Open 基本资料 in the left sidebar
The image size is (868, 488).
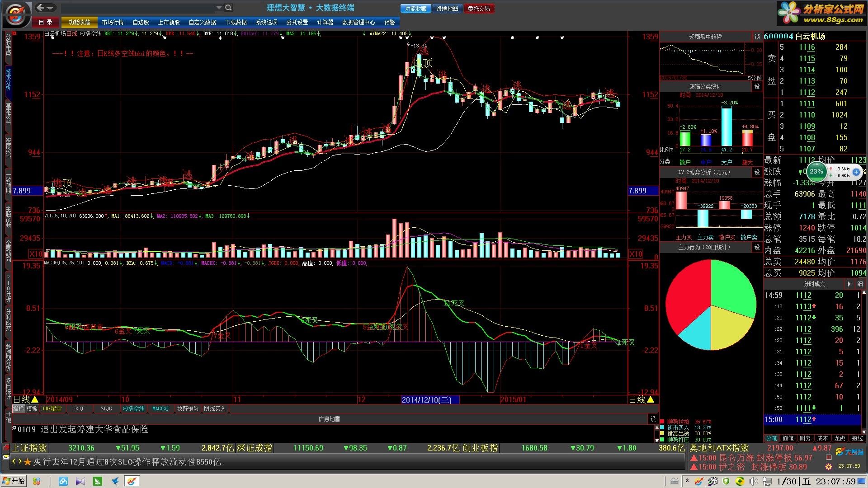[8, 113]
